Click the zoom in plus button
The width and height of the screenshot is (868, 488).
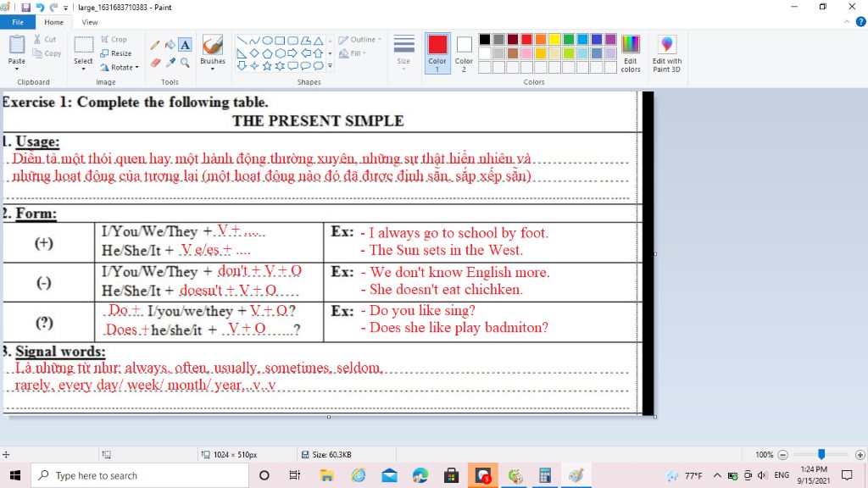(x=860, y=455)
